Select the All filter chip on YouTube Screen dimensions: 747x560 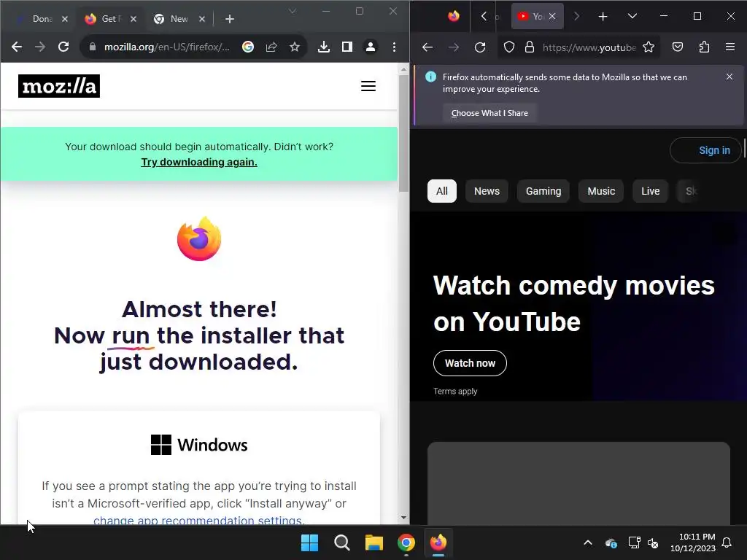pos(442,191)
